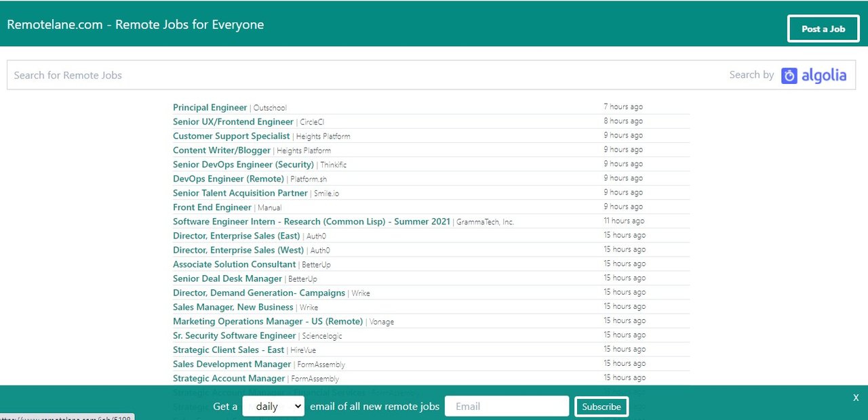
Task: Open Sr. Security Software Engineer listing
Action: click(235, 335)
